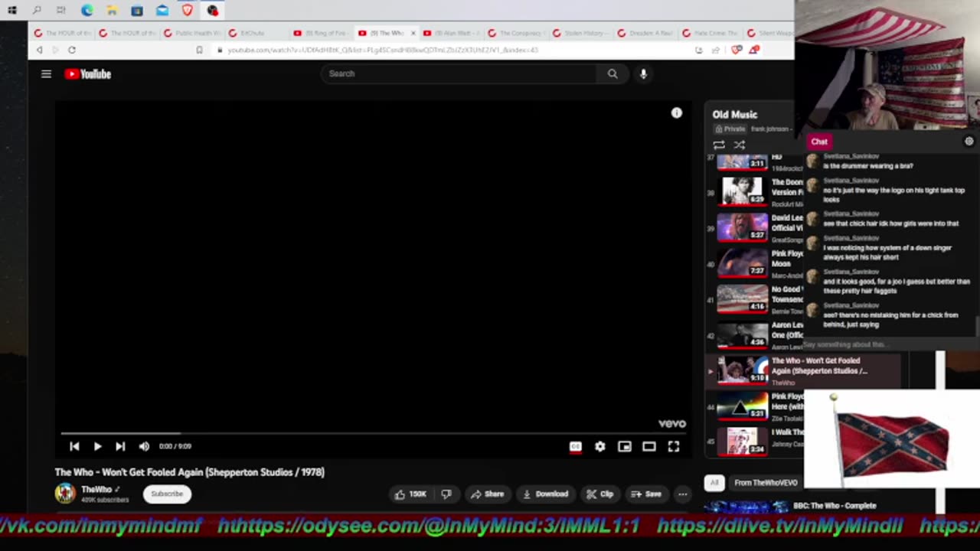980x551 pixels.
Task: Download the video
Action: pos(545,494)
